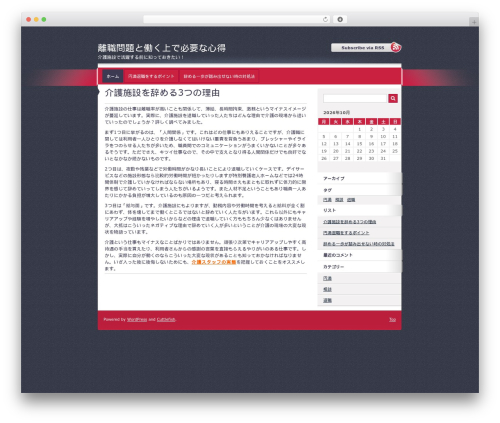Click the リスト sidebar heading
500x423 pixels.
329,210
